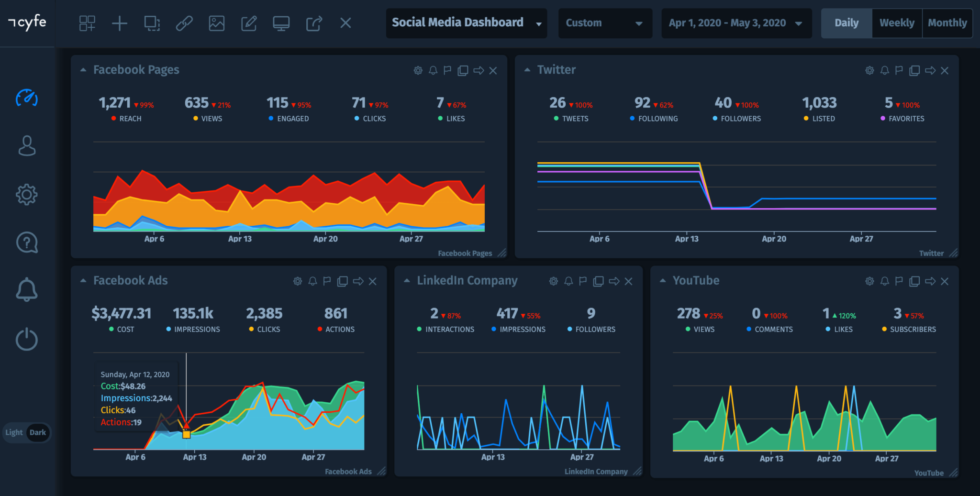Duplicate the LinkedIn Company widget via its copy icon
Screen dimensions: 980x496
598,282
